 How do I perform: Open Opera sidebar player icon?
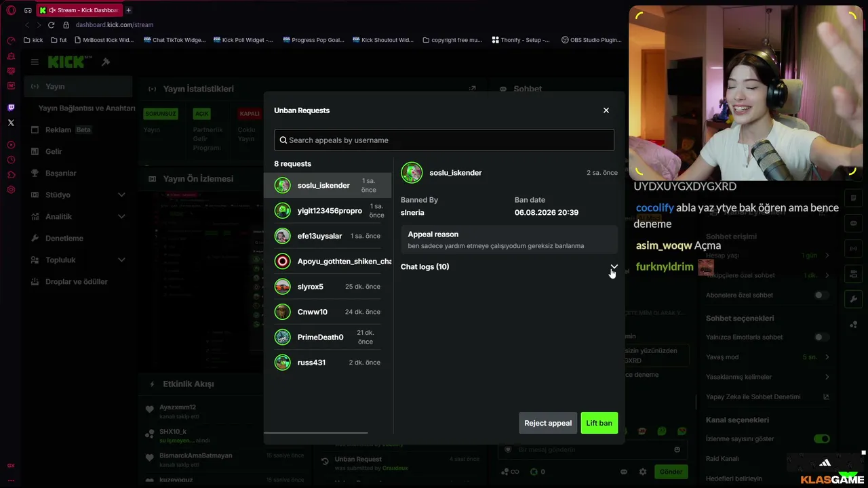tap(11, 145)
